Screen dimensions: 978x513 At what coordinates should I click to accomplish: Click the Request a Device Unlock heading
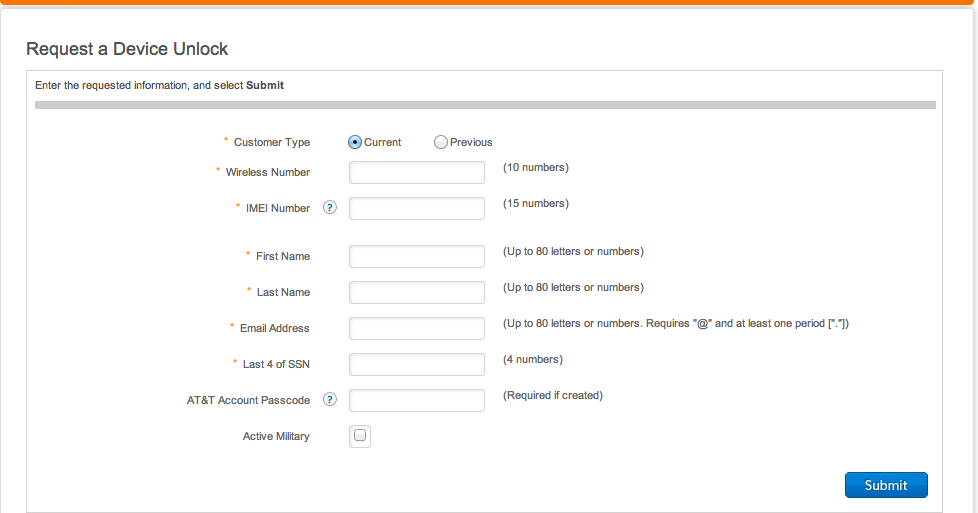(x=127, y=49)
